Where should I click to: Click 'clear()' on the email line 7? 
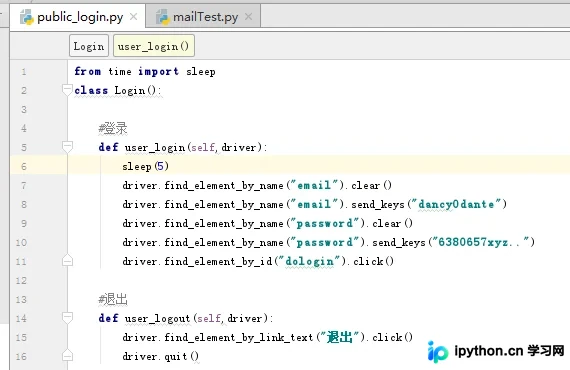[x=372, y=185]
